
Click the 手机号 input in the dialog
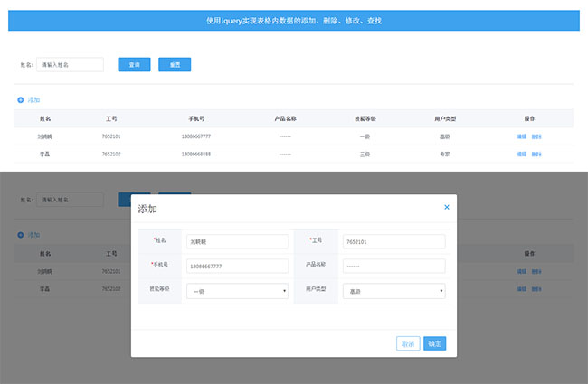click(x=237, y=267)
